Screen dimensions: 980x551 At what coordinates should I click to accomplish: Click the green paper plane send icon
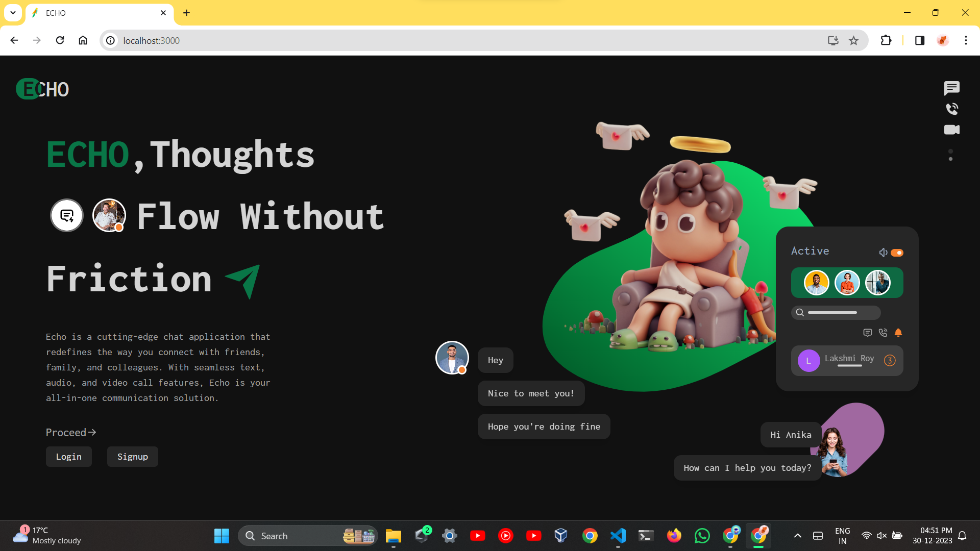[243, 281]
